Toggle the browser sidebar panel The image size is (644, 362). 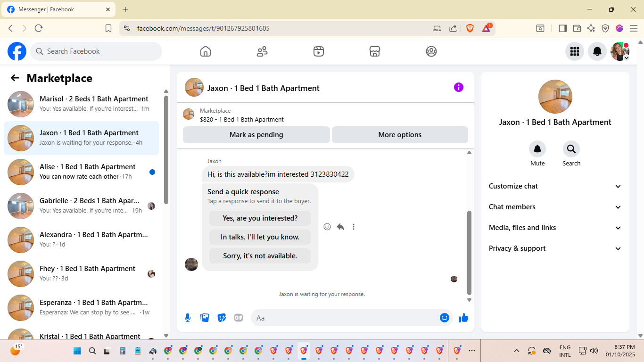[x=562, y=28]
